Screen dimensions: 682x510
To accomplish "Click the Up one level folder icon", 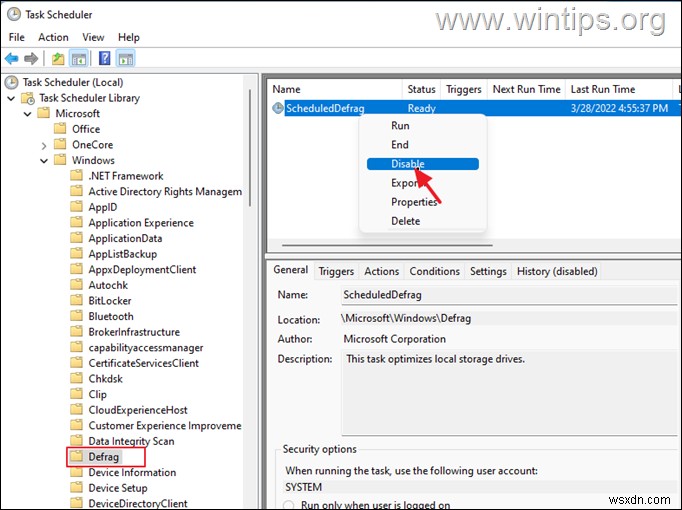I will tap(58, 58).
